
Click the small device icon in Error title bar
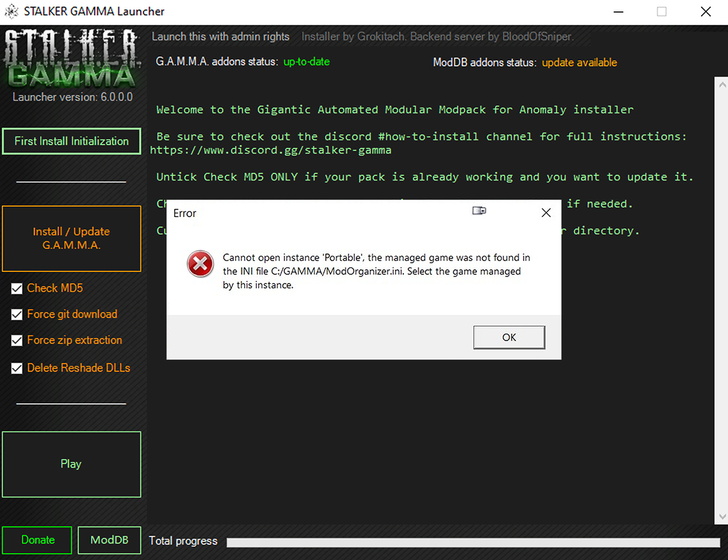(x=479, y=211)
